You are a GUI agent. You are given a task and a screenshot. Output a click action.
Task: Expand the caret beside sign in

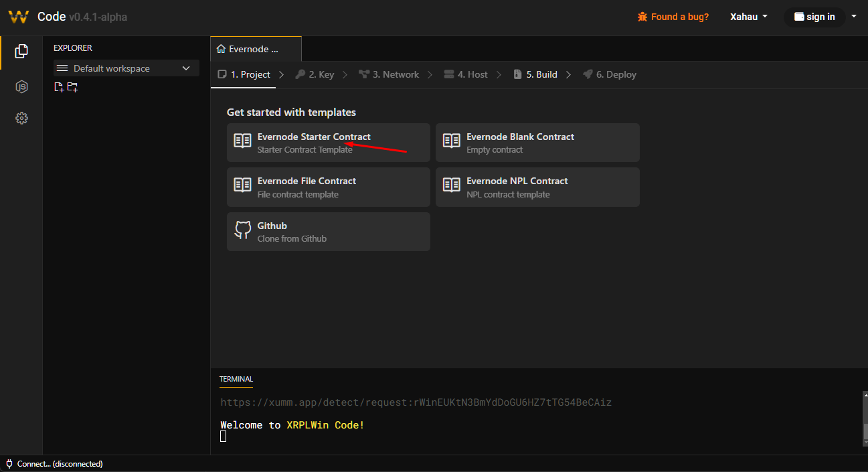point(853,16)
